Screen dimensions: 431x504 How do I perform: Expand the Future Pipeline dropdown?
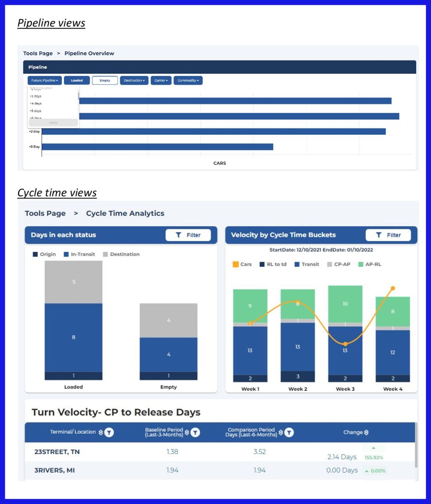44,80
